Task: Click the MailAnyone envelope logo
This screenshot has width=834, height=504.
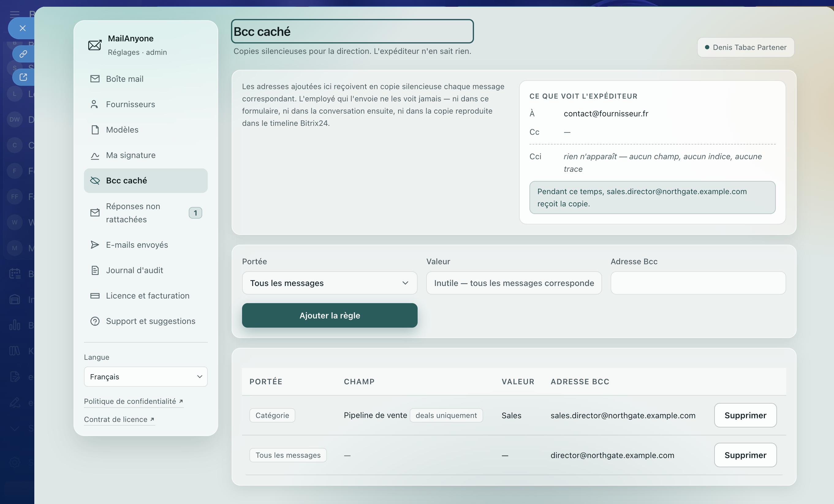Action: coord(94,45)
